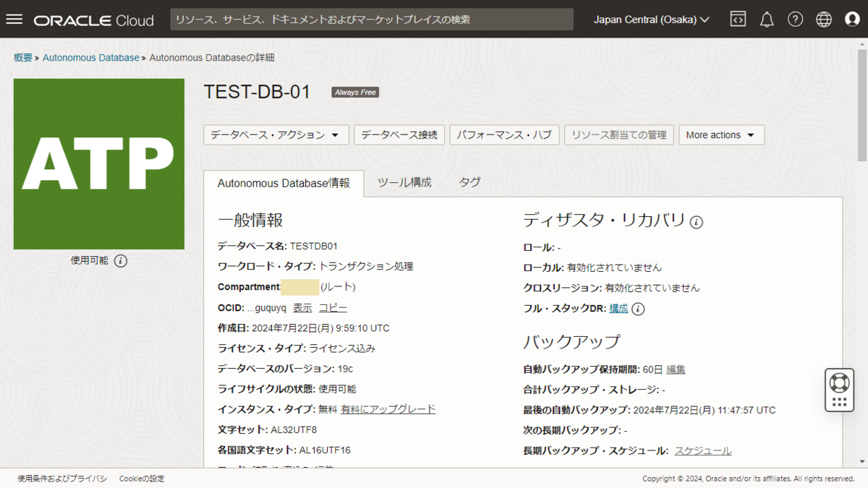
Task: Open the user profile menu
Action: [x=852, y=20]
